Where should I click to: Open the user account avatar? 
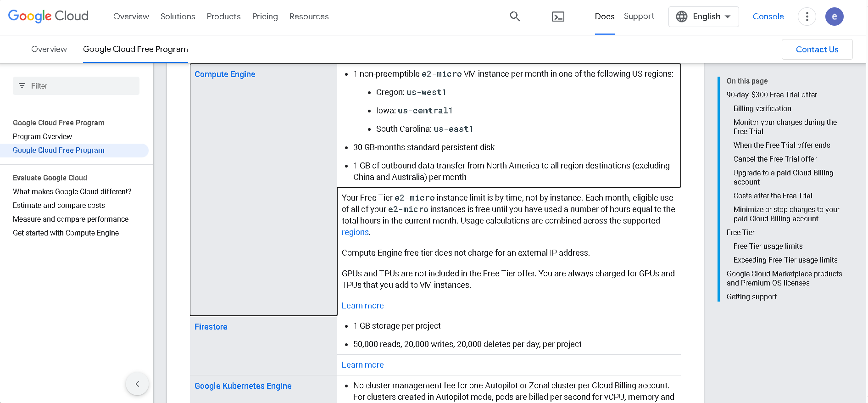(x=835, y=17)
